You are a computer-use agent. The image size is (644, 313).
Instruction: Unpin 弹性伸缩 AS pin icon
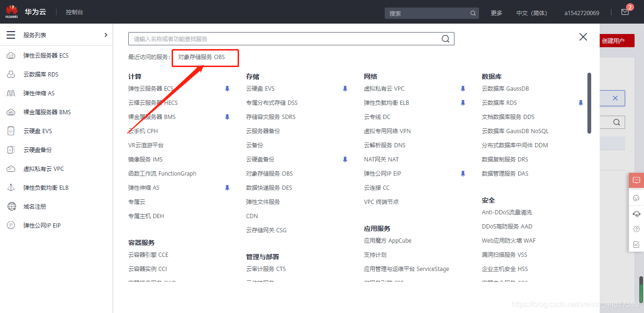pyautogui.click(x=227, y=187)
